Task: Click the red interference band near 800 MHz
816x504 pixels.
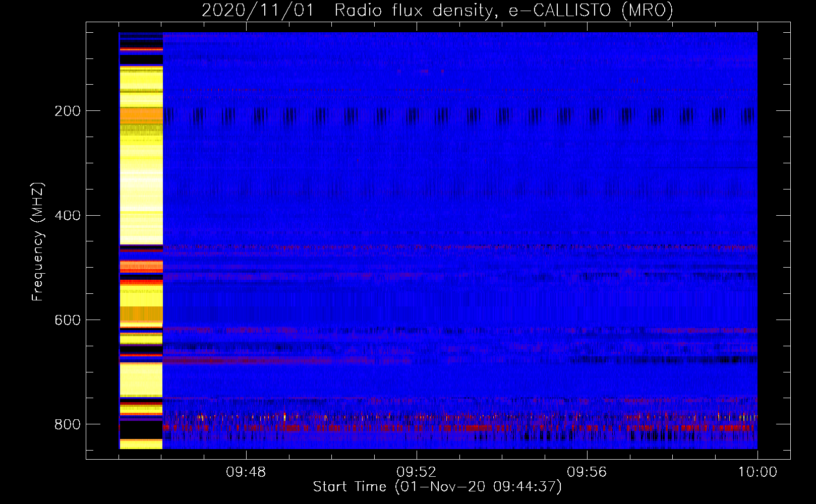Action: pos(460,428)
